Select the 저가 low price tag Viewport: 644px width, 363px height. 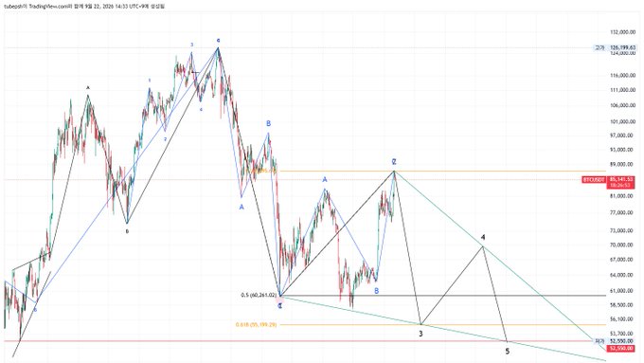pyautogui.click(x=600, y=341)
